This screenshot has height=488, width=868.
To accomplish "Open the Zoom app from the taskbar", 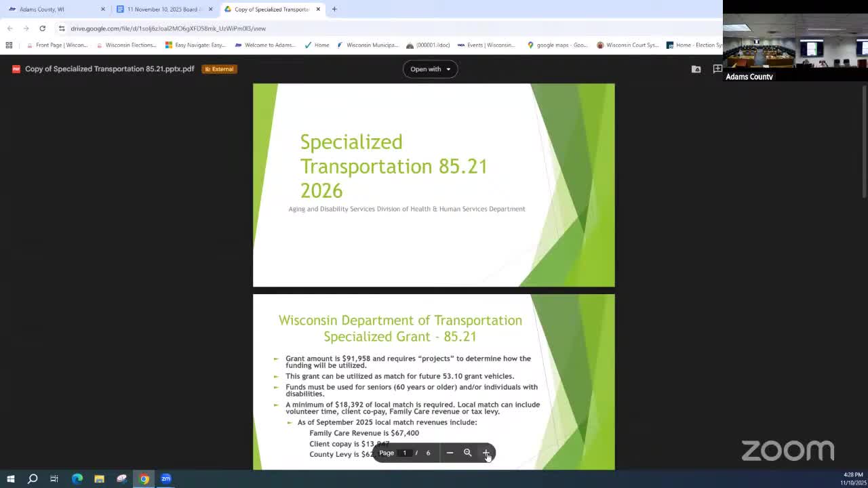I will (166, 479).
